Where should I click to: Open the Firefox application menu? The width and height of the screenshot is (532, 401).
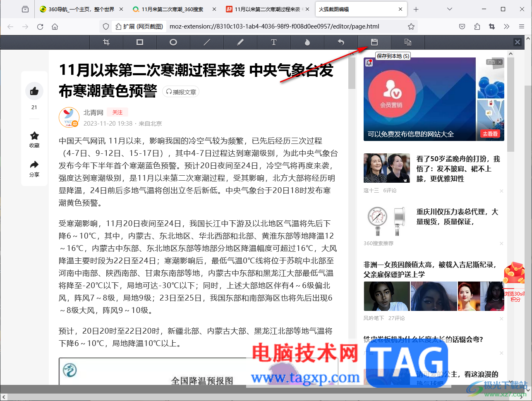(x=522, y=26)
